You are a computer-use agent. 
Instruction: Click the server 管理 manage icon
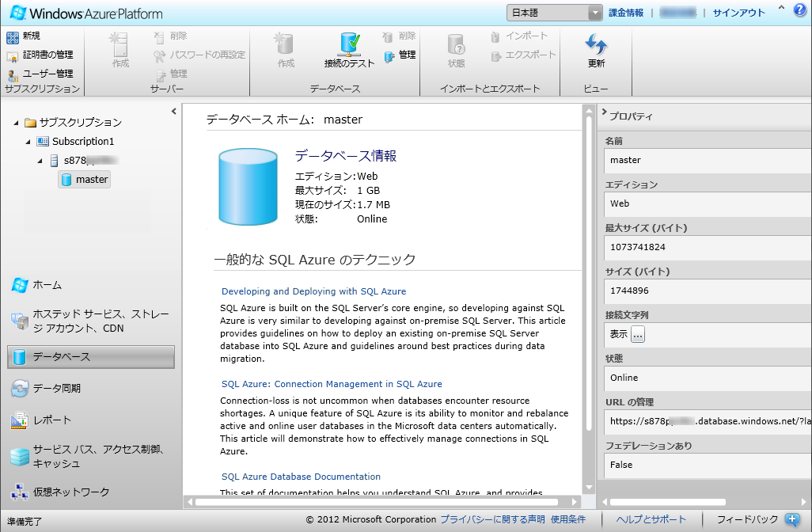pos(161,75)
